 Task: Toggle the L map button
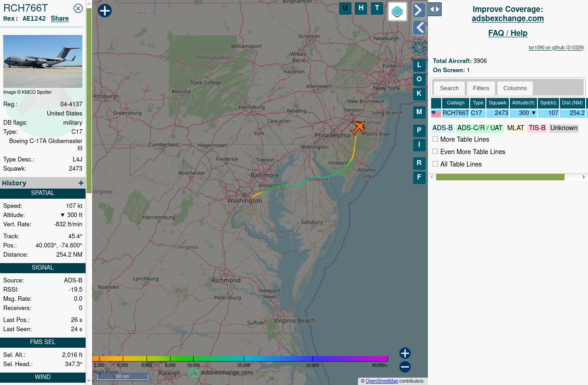pos(419,65)
